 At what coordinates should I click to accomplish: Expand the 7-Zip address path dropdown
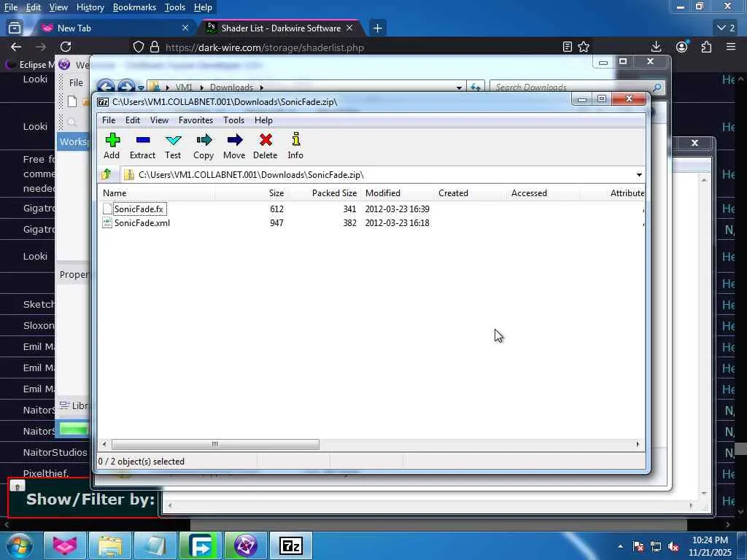click(639, 175)
